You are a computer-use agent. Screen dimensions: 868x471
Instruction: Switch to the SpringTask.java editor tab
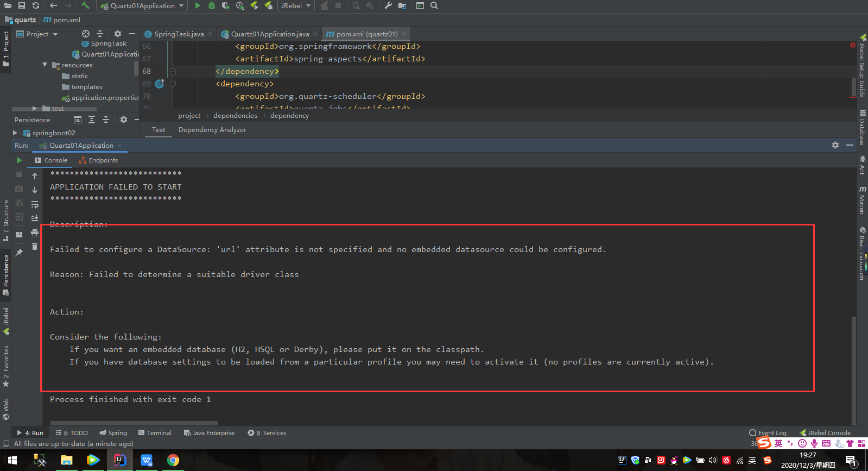179,34
